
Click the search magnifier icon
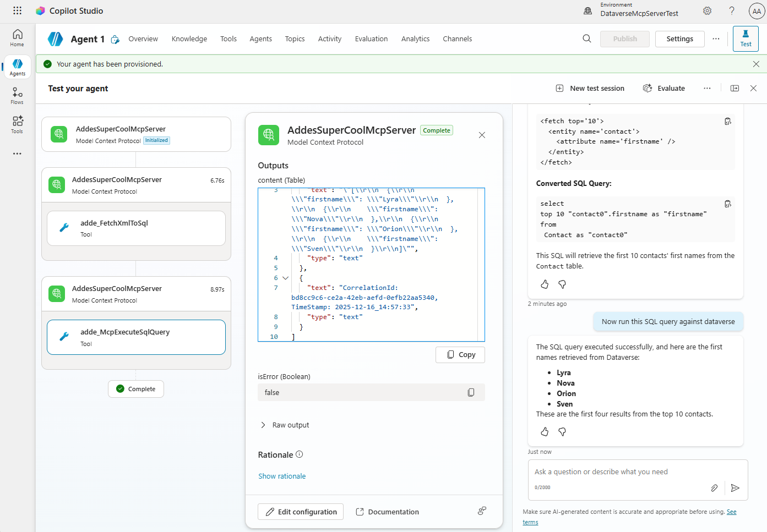[587, 39]
